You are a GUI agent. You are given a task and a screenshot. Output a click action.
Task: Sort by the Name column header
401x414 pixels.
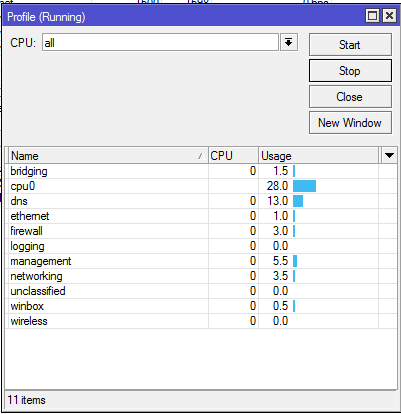[x=108, y=156]
